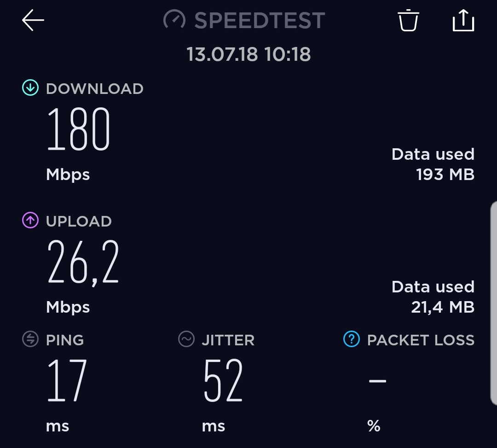
Task: Delete this result with trash icon
Action: pyautogui.click(x=408, y=20)
